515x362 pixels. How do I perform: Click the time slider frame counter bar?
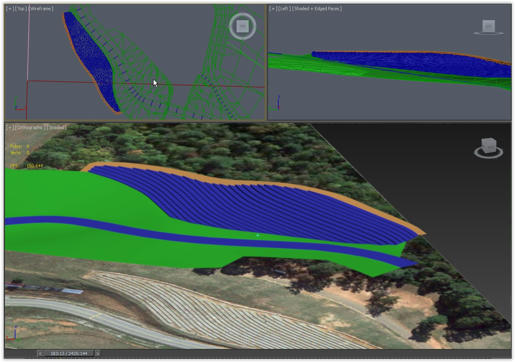[69, 353]
